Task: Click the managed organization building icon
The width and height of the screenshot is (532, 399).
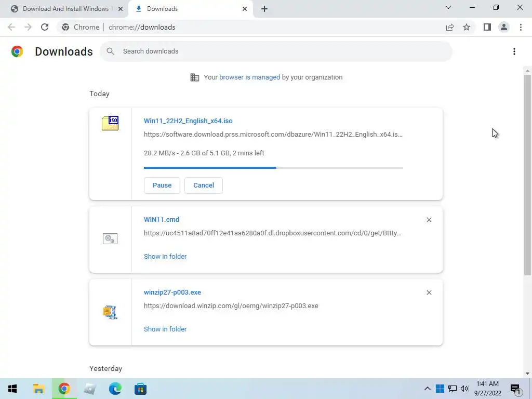Action: pyautogui.click(x=195, y=77)
